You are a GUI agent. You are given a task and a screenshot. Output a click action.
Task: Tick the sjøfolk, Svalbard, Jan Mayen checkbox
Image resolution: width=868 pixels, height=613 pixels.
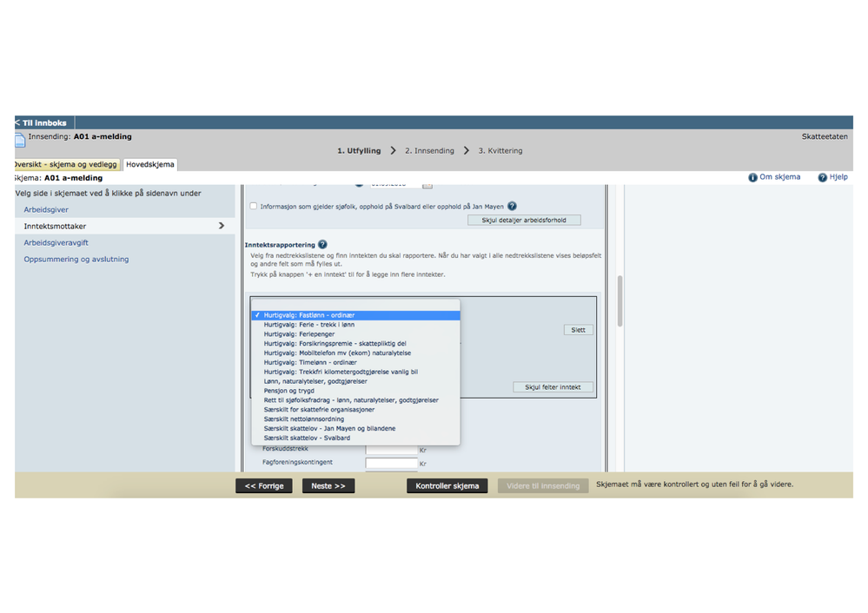(254, 207)
